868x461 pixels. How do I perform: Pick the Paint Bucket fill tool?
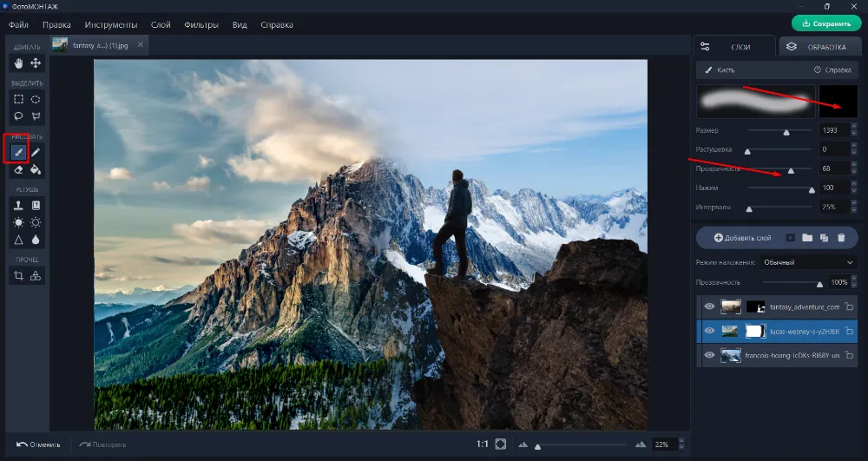(x=36, y=170)
